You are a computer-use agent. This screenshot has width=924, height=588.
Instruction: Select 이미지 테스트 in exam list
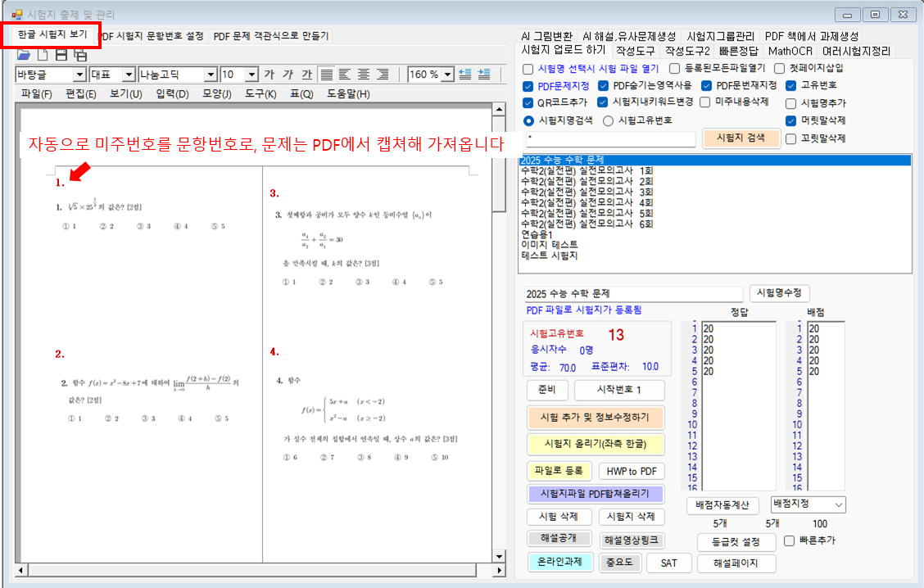click(x=549, y=245)
